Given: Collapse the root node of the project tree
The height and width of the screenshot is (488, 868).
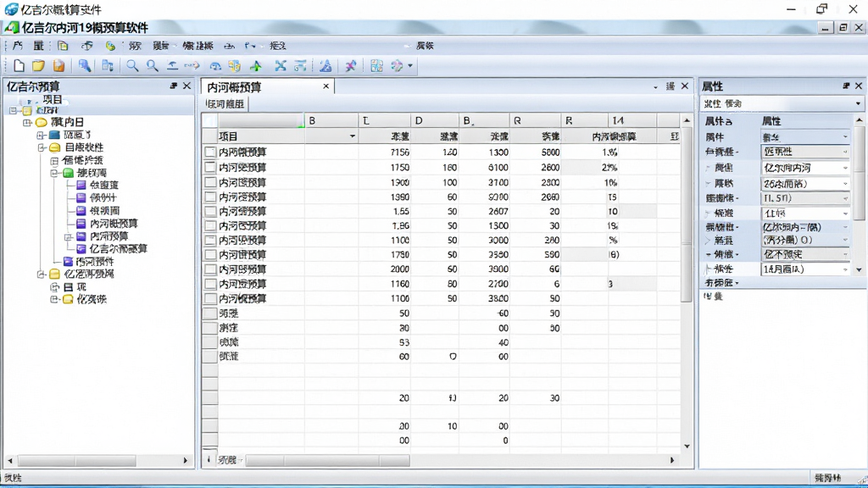Looking at the screenshot, I should pos(14,111).
